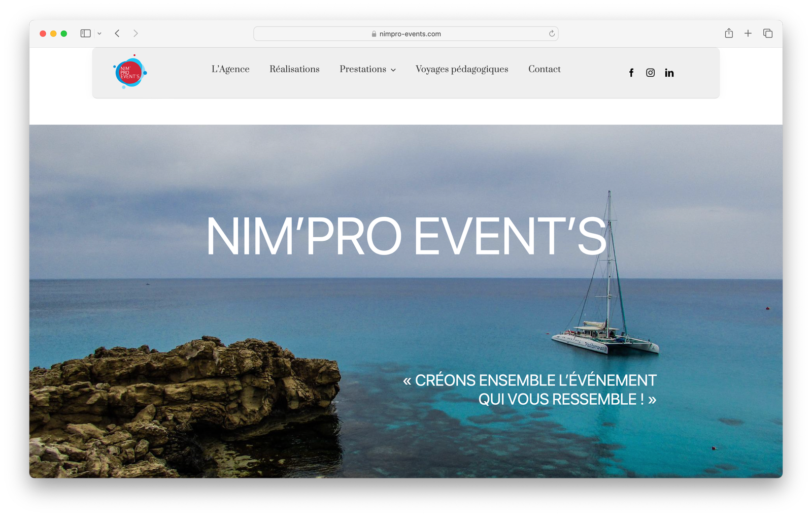Toggle the Safari sidebar icon
The width and height of the screenshot is (812, 517).
[85, 34]
